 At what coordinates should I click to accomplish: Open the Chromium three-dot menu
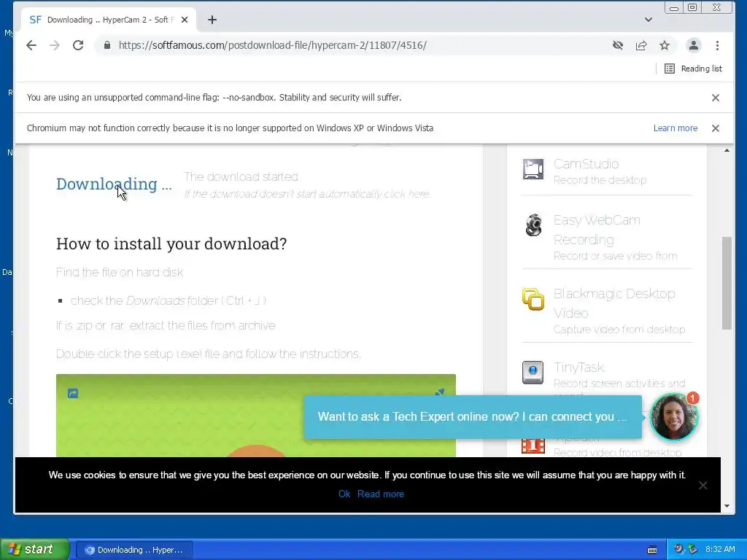(x=718, y=45)
